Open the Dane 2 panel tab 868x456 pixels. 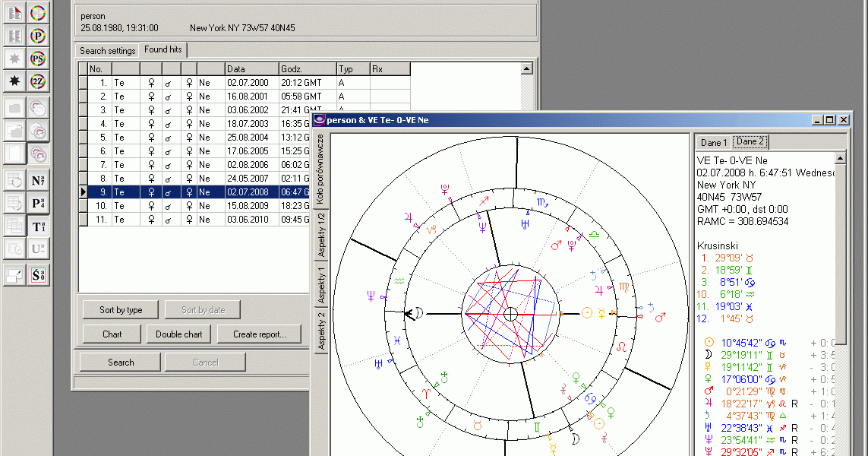[x=750, y=141]
